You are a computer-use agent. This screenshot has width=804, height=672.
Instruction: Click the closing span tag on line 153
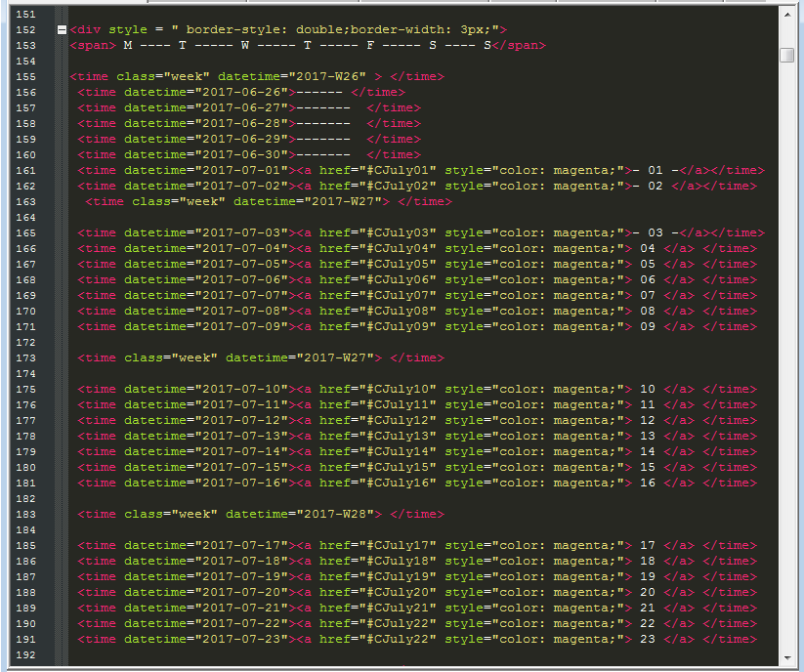pos(519,46)
